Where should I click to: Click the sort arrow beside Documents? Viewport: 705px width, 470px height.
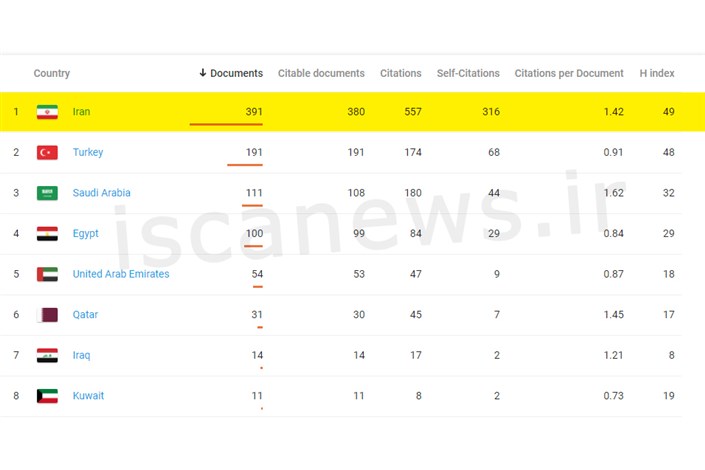(x=203, y=72)
